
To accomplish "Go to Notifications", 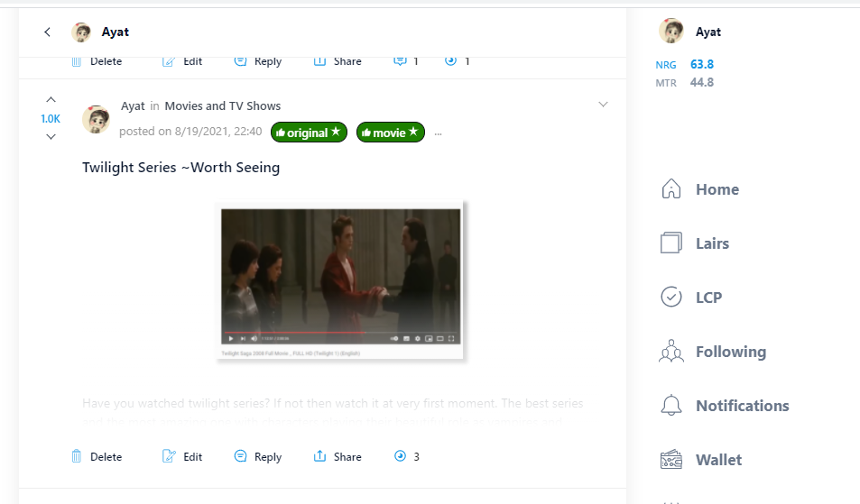I will (x=724, y=406).
